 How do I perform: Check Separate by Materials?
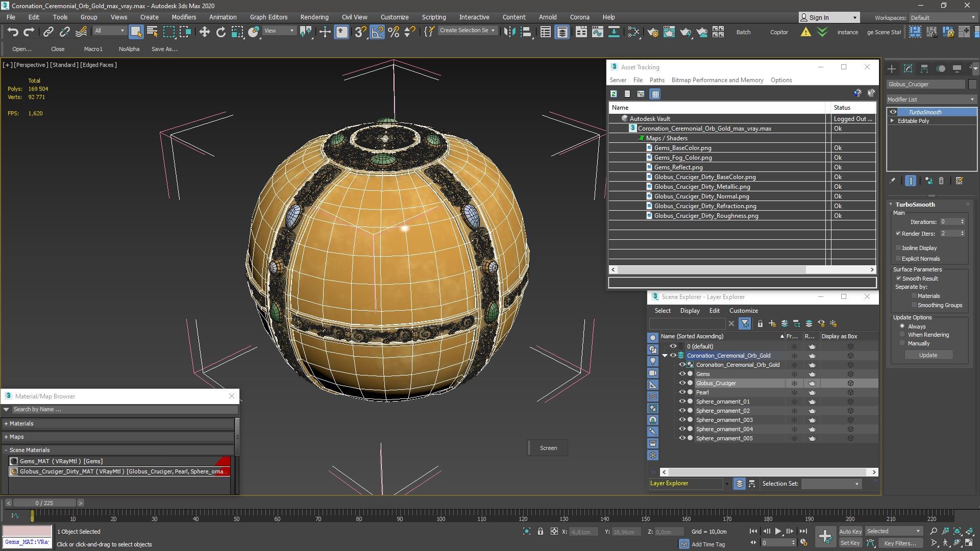pyautogui.click(x=914, y=296)
